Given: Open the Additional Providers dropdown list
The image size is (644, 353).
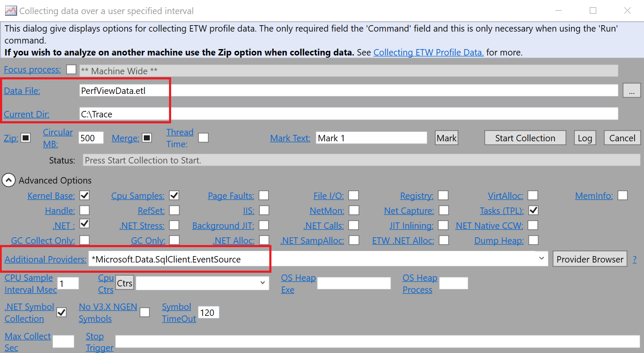Looking at the screenshot, I should [x=541, y=259].
